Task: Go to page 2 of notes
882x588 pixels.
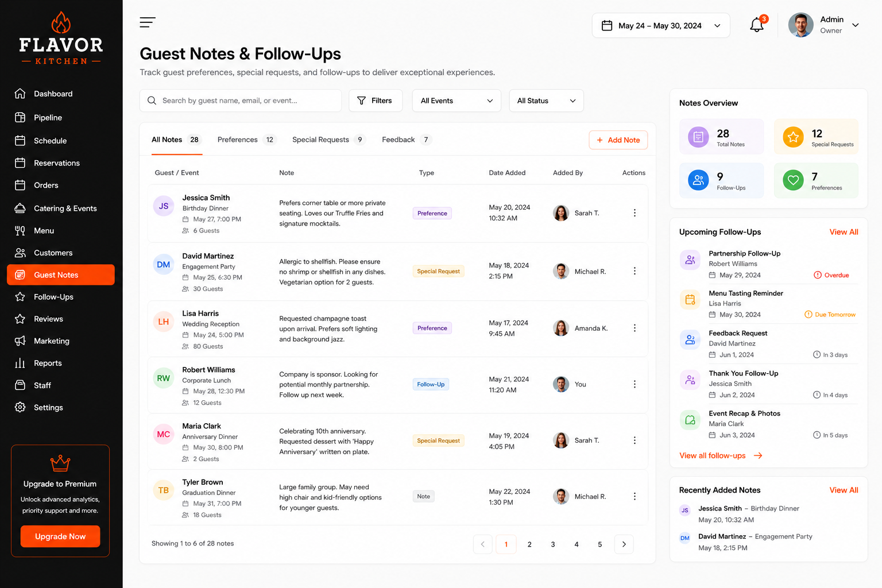Action: (529, 544)
